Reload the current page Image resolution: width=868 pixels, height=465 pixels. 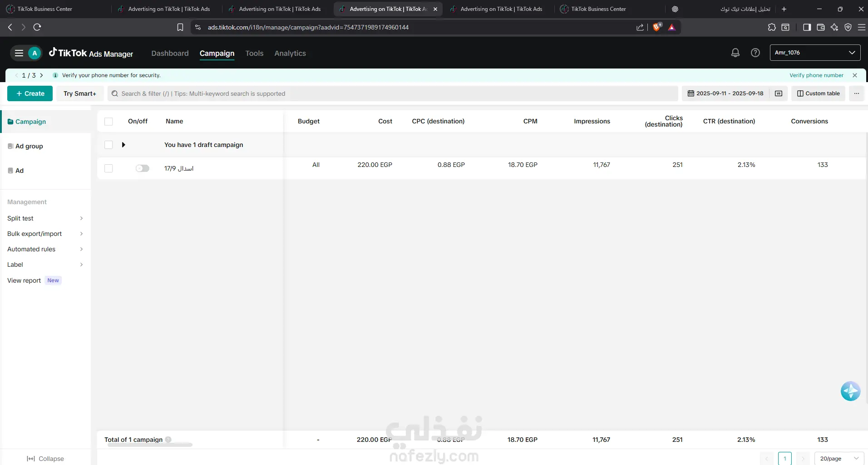click(37, 27)
